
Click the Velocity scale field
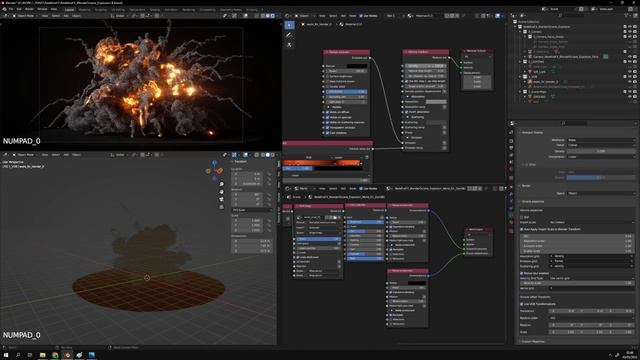578,283
